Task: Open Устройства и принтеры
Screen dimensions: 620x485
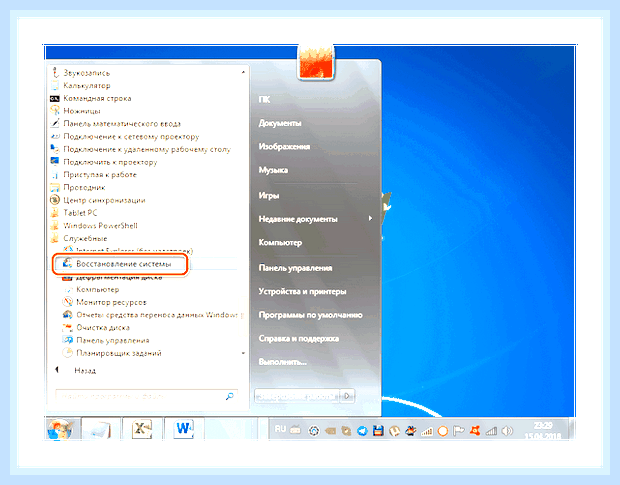Action: [302, 291]
